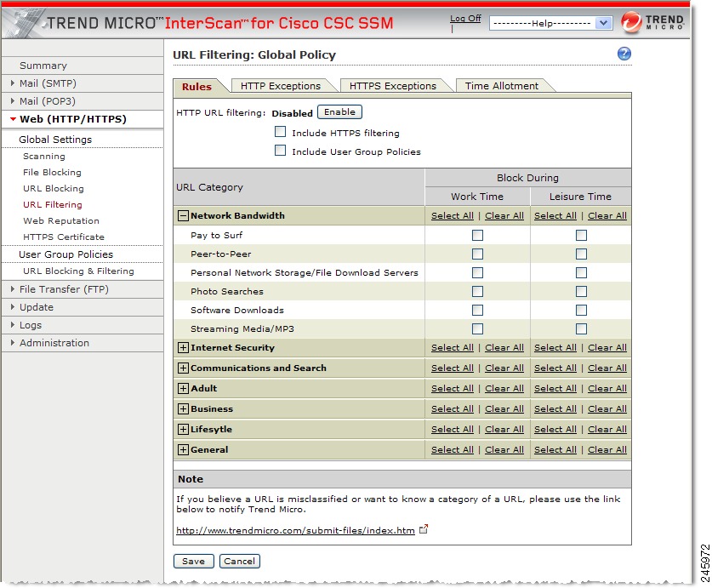Tick Personal Network Storage Work Time checkbox
Screen dimensions: 712x588
477,272
